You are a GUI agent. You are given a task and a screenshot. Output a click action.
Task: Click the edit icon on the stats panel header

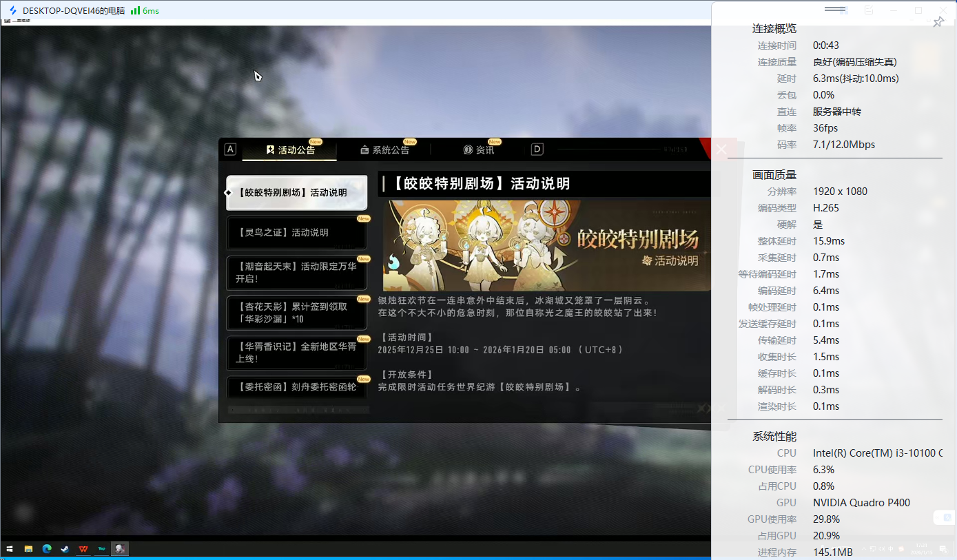coord(869,11)
